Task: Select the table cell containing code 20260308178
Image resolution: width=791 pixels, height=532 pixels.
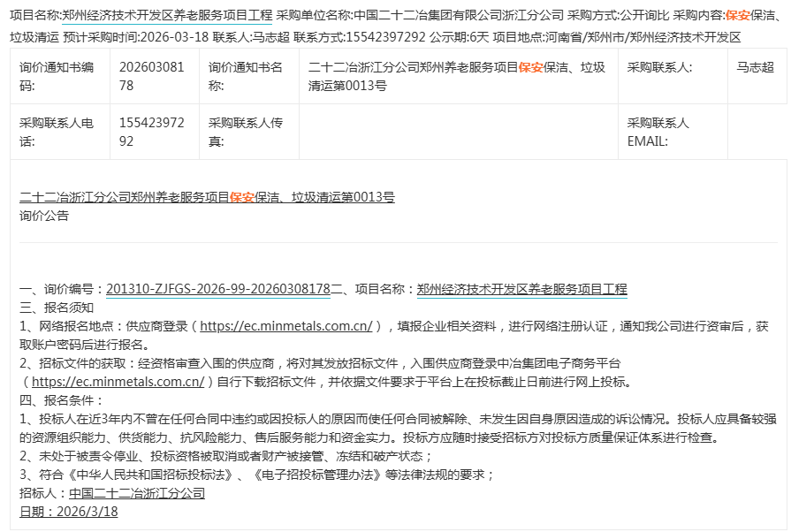Action: click(x=153, y=77)
